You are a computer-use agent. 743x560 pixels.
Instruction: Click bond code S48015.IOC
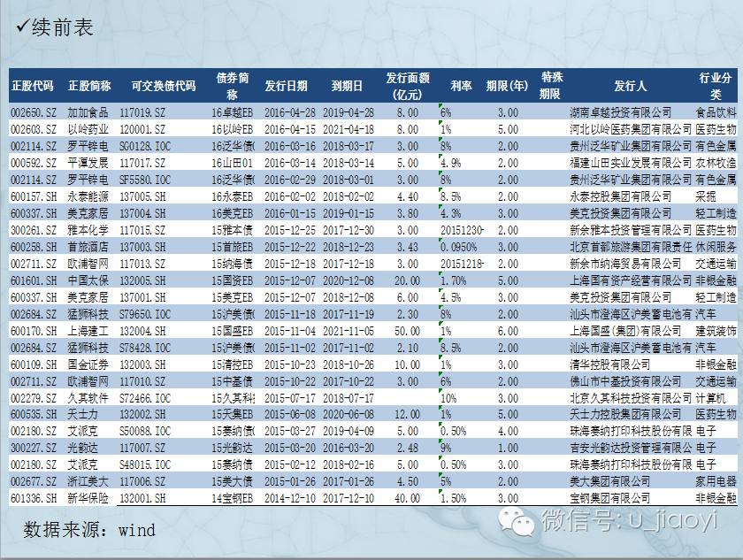144,464
